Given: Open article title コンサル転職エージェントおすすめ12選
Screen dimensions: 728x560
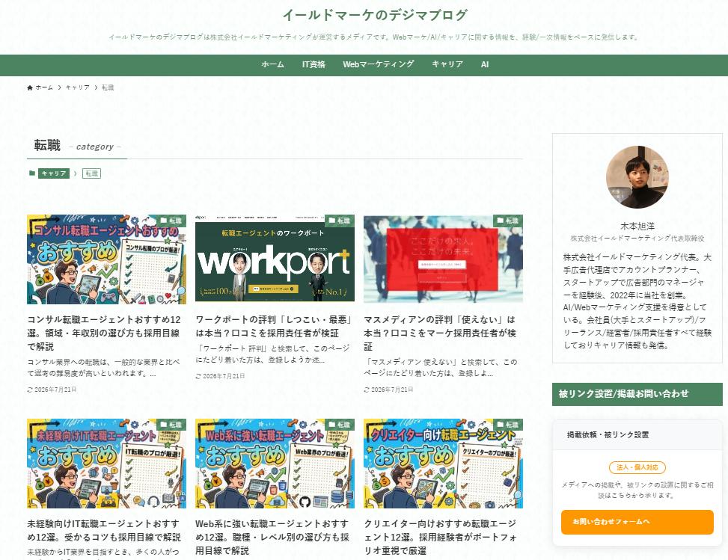Looking at the screenshot, I should tap(105, 333).
